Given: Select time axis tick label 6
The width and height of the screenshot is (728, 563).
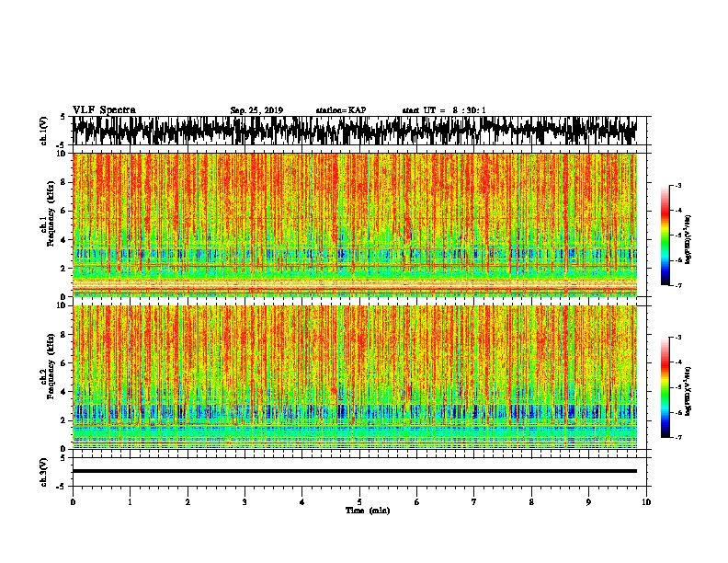Looking at the screenshot, I should tap(417, 502).
